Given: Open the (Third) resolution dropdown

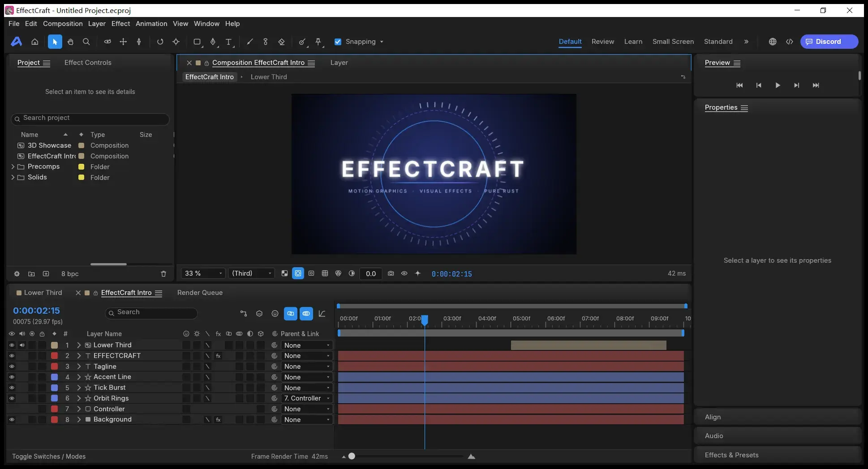Looking at the screenshot, I should click(x=252, y=273).
